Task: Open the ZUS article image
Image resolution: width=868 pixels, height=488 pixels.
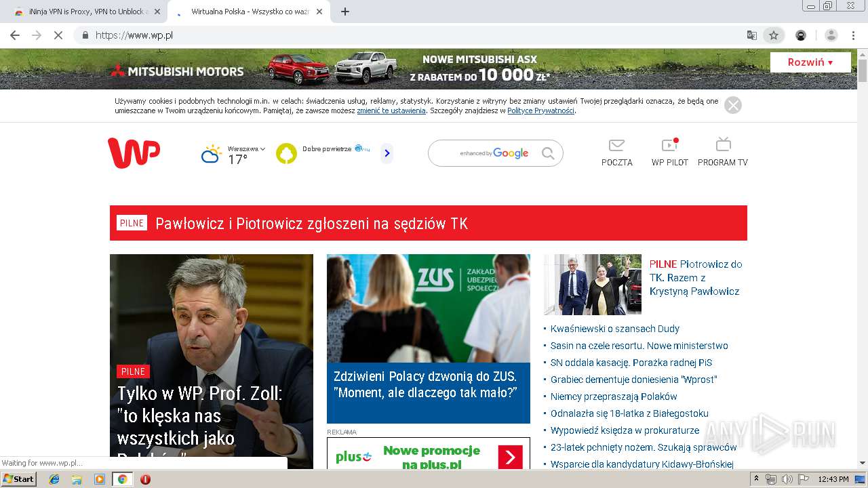Action: coord(429,308)
